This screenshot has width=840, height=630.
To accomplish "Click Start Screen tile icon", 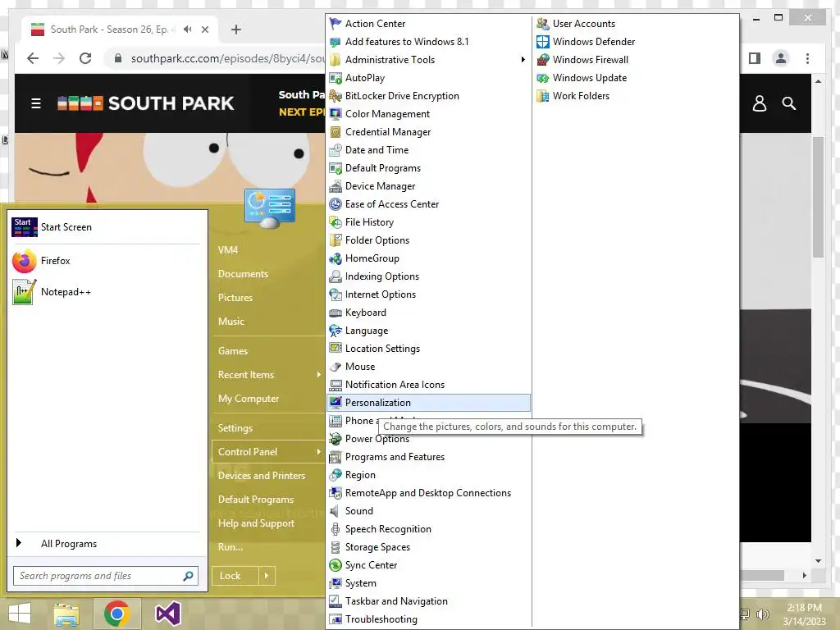I will click(x=24, y=227).
